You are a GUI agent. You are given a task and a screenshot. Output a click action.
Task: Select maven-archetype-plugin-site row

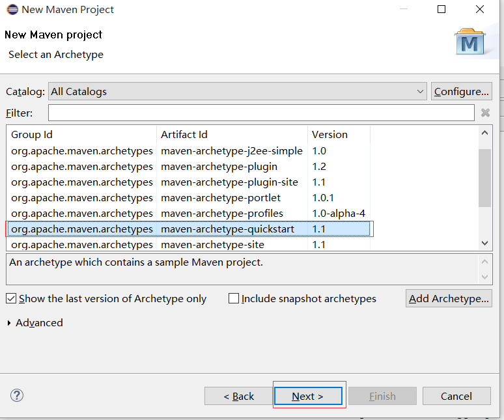pos(188,182)
